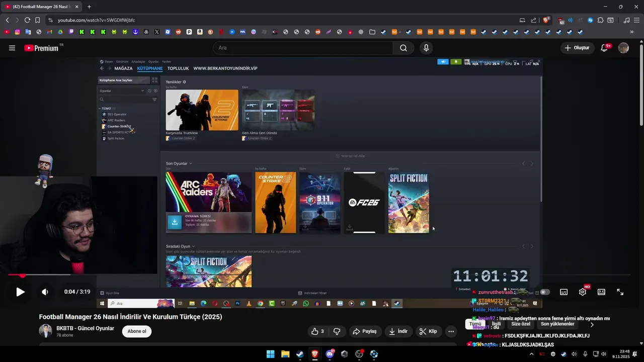Like the video with the thumbs-up button

(x=318, y=331)
